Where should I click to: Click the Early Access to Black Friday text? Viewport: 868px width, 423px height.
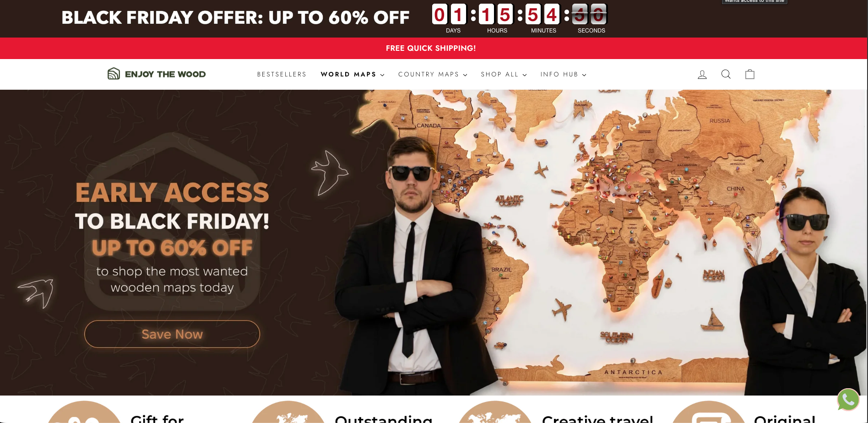point(172,206)
